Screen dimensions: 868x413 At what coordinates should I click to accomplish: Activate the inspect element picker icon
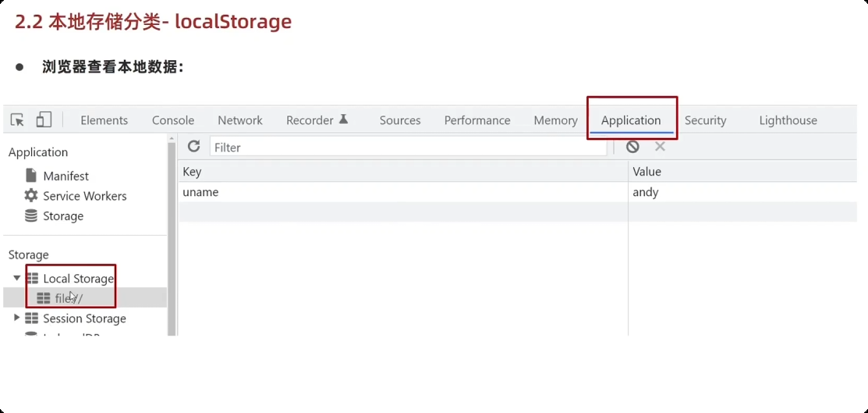(18, 119)
